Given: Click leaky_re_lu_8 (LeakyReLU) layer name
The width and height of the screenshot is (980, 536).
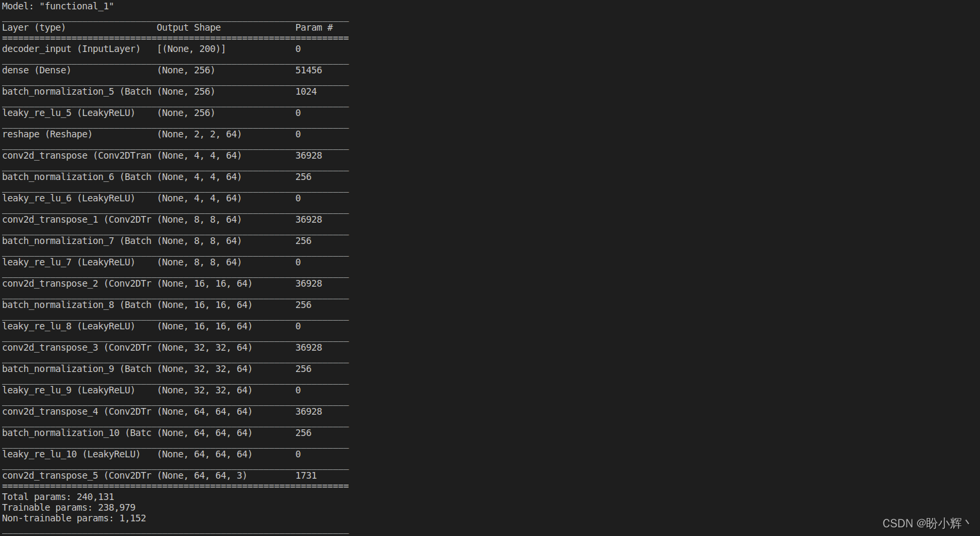Looking at the screenshot, I should (x=69, y=327).
